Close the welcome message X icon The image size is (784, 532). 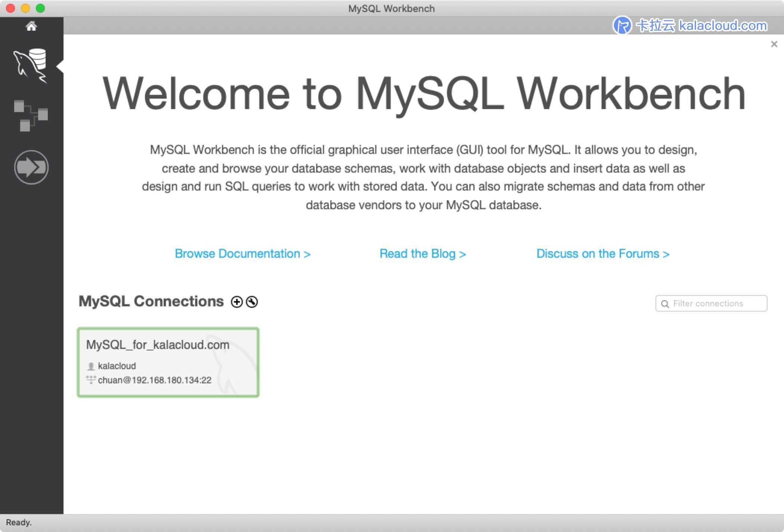[x=774, y=44]
